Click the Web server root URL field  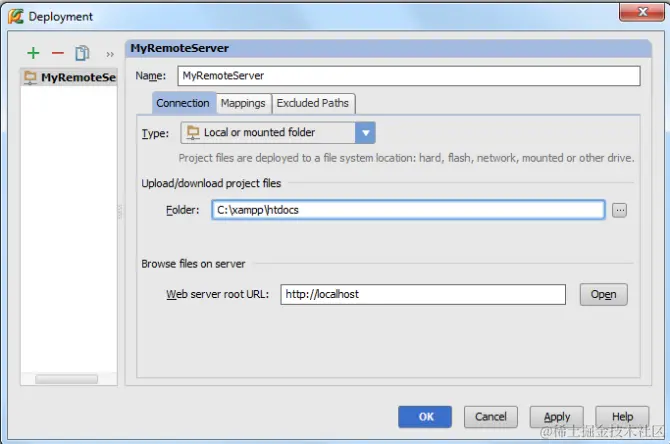pos(423,294)
